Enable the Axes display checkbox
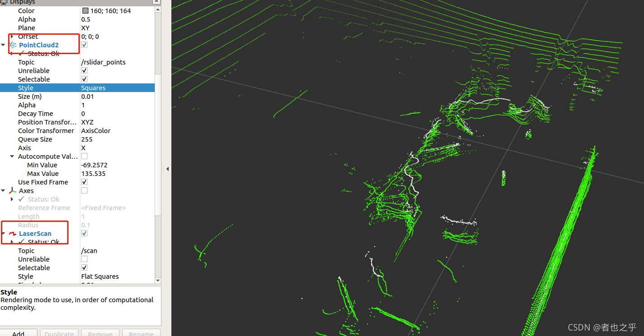 coord(84,191)
